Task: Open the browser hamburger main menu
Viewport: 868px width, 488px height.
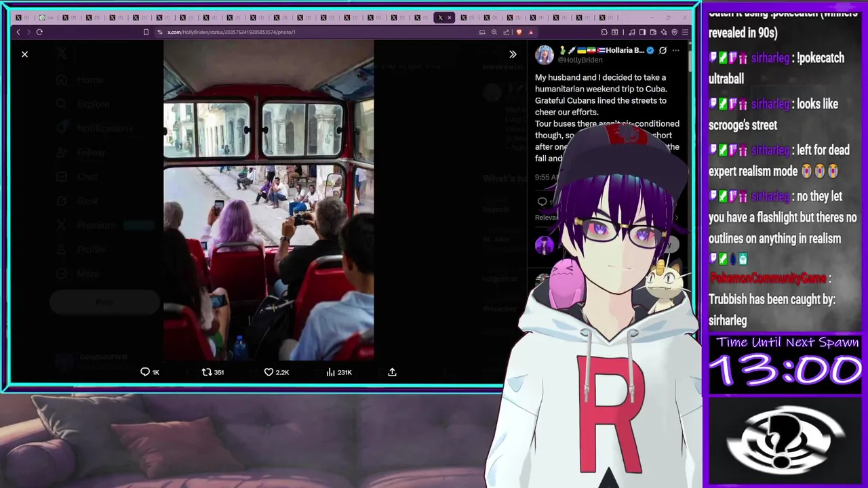Action: [685, 32]
